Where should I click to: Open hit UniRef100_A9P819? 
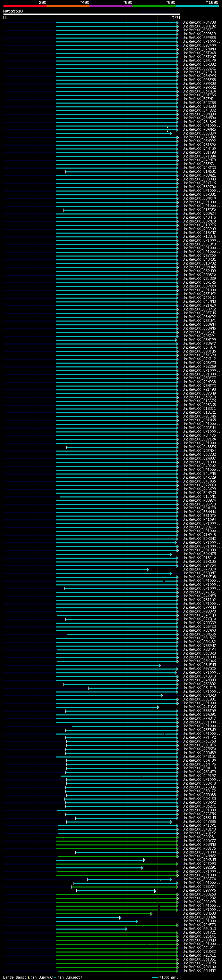pos(199,34)
